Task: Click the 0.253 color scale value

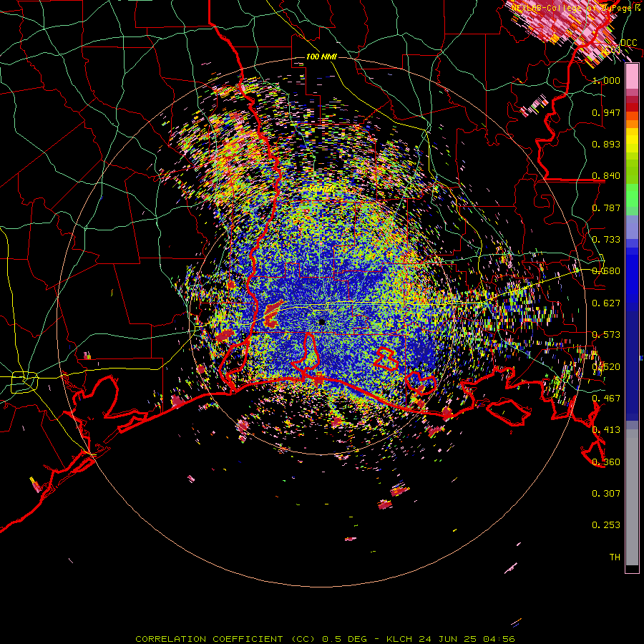Action: 606,525
